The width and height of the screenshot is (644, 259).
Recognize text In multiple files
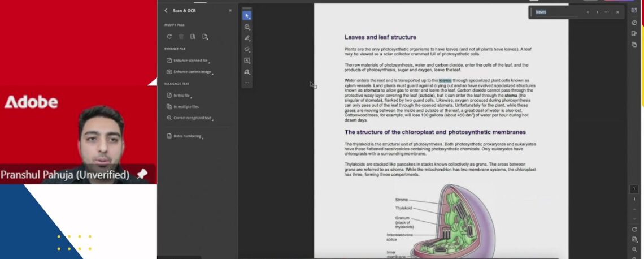pyautogui.click(x=183, y=106)
